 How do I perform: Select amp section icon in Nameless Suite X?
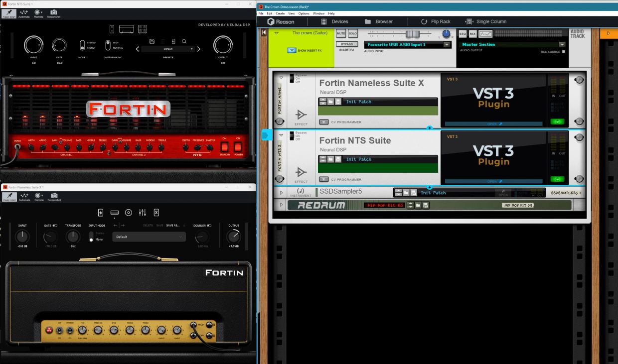(x=114, y=213)
